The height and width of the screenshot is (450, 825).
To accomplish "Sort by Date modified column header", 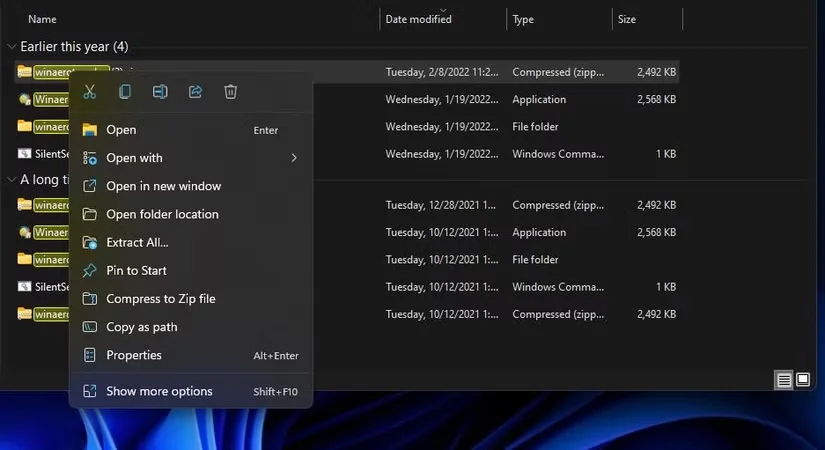I will point(418,19).
